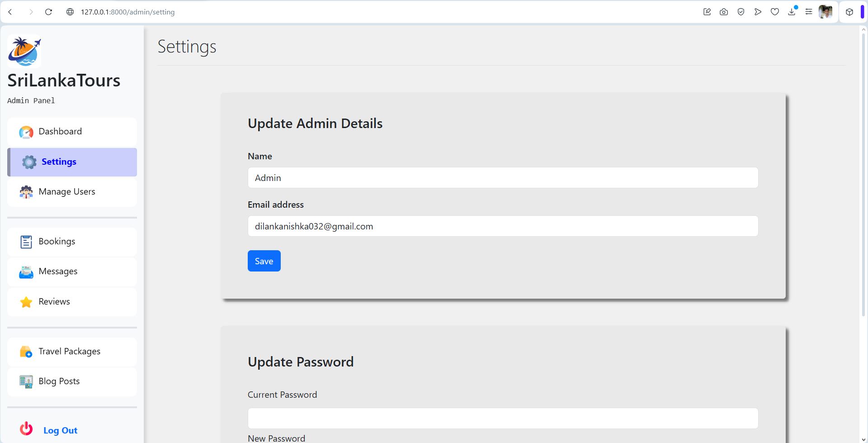Click the site info globe icon

70,12
